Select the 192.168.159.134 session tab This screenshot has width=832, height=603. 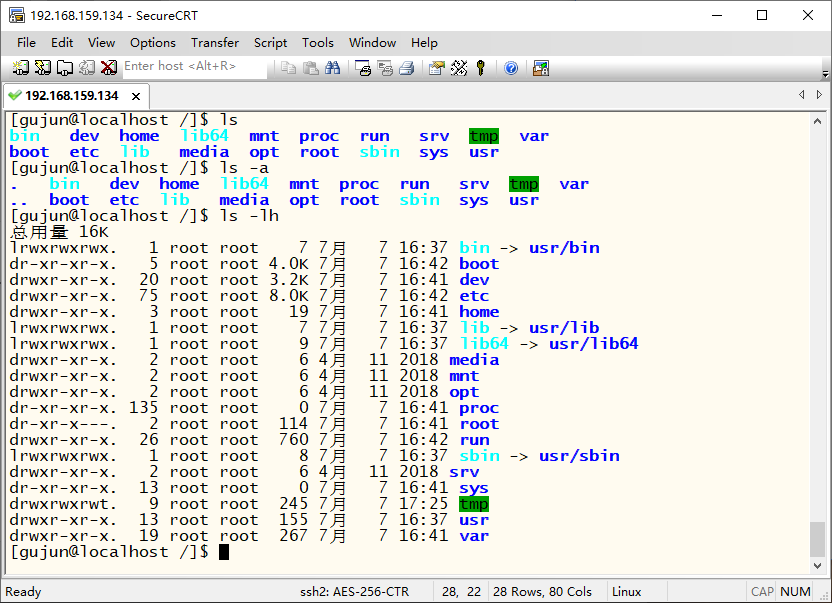click(70, 96)
